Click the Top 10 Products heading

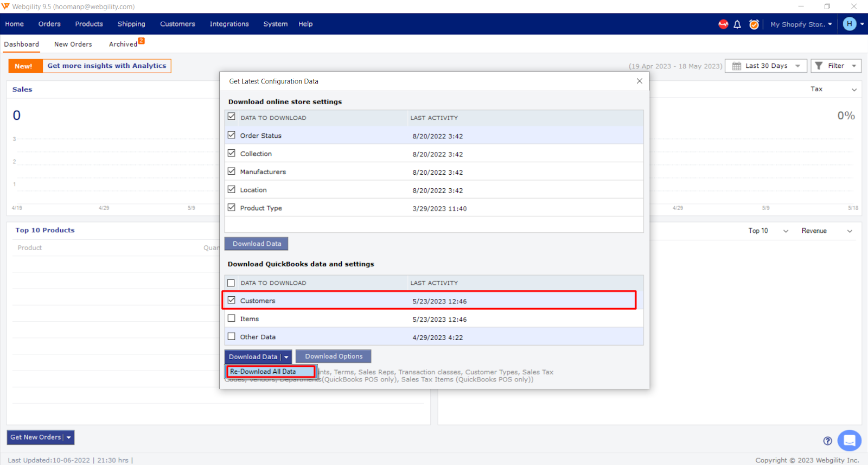pos(45,230)
